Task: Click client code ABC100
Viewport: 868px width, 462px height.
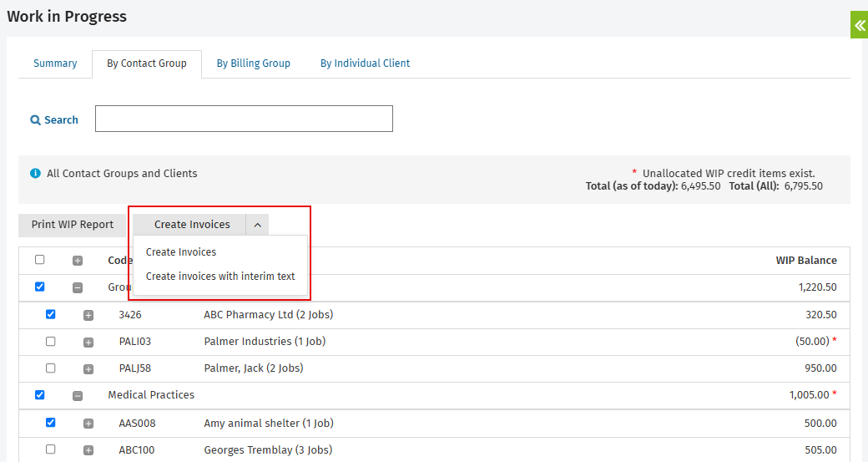Action: click(137, 449)
